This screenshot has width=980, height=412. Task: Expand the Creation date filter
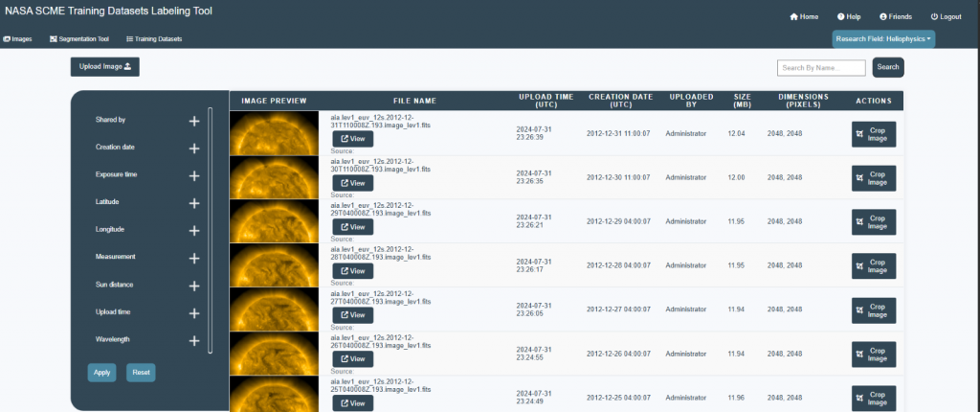click(194, 149)
